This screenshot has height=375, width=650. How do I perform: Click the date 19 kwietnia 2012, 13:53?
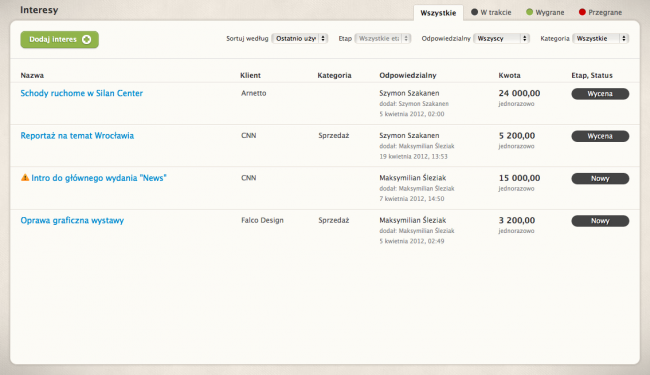(x=413, y=157)
